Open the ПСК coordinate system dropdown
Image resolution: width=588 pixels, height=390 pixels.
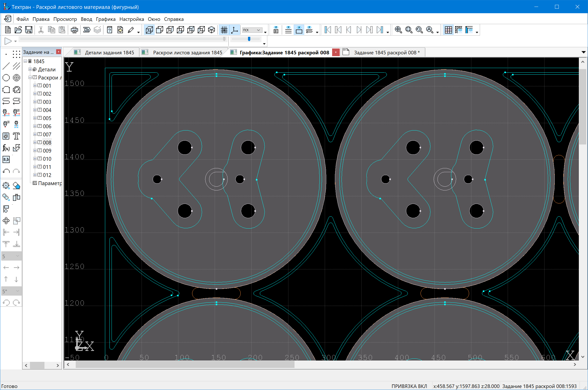point(258,30)
